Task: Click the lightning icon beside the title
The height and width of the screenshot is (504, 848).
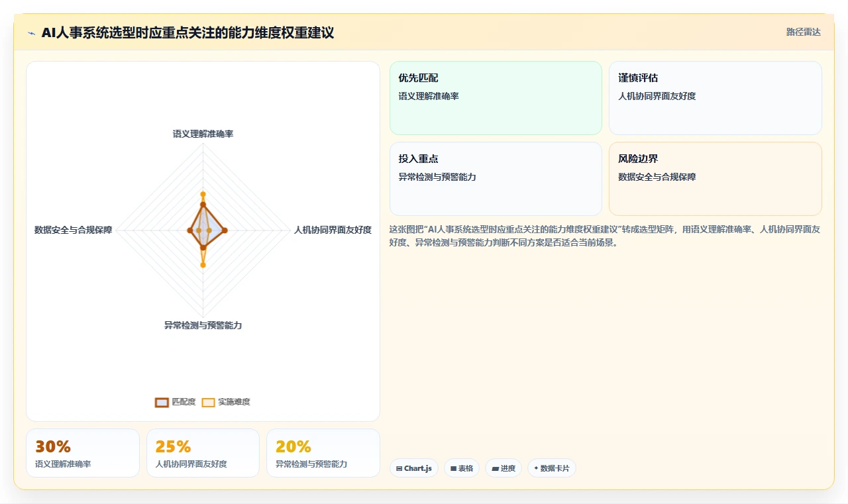Action: point(31,32)
